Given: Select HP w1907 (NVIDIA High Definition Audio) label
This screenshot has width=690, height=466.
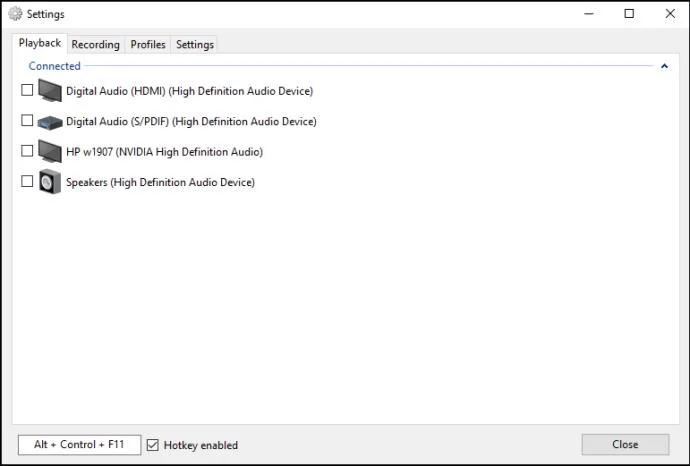Looking at the screenshot, I should click(x=165, y=152).
